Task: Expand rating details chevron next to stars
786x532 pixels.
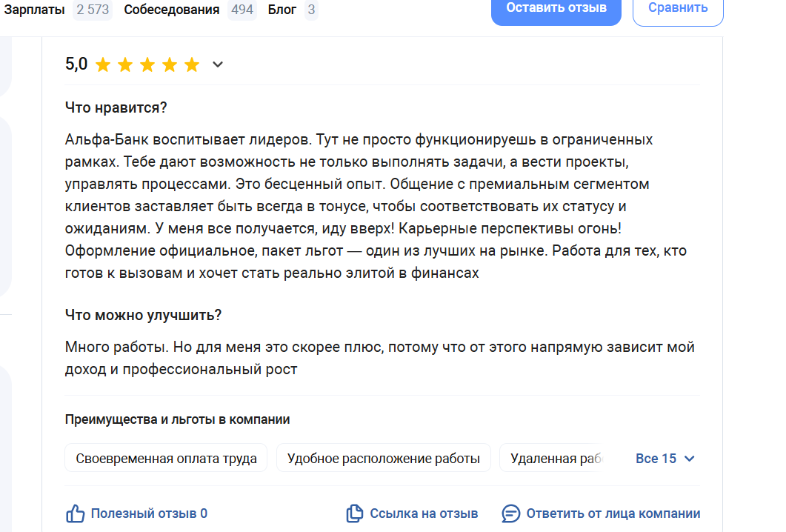Action: [x=218, y=64]
